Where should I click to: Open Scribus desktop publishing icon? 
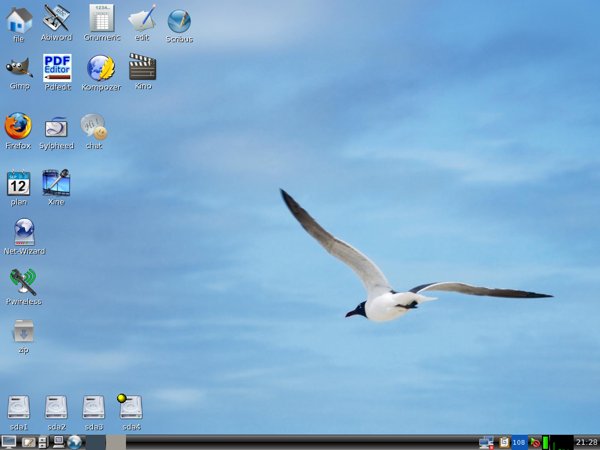179,21
